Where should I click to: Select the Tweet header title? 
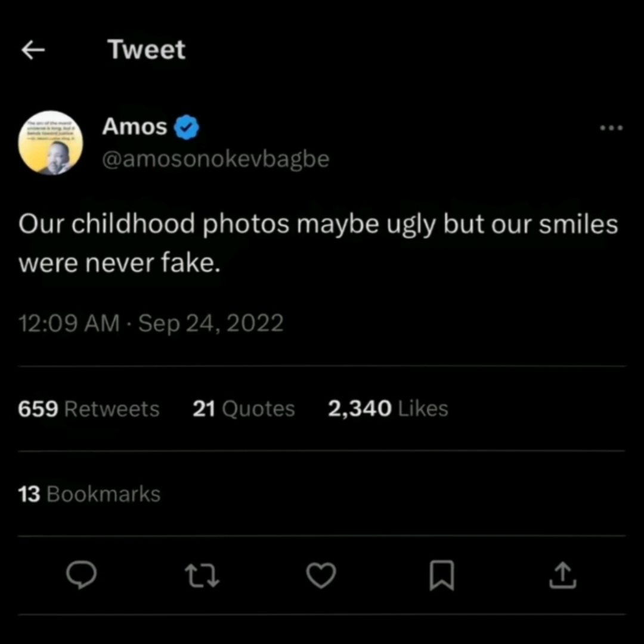[x=146, y=49]
